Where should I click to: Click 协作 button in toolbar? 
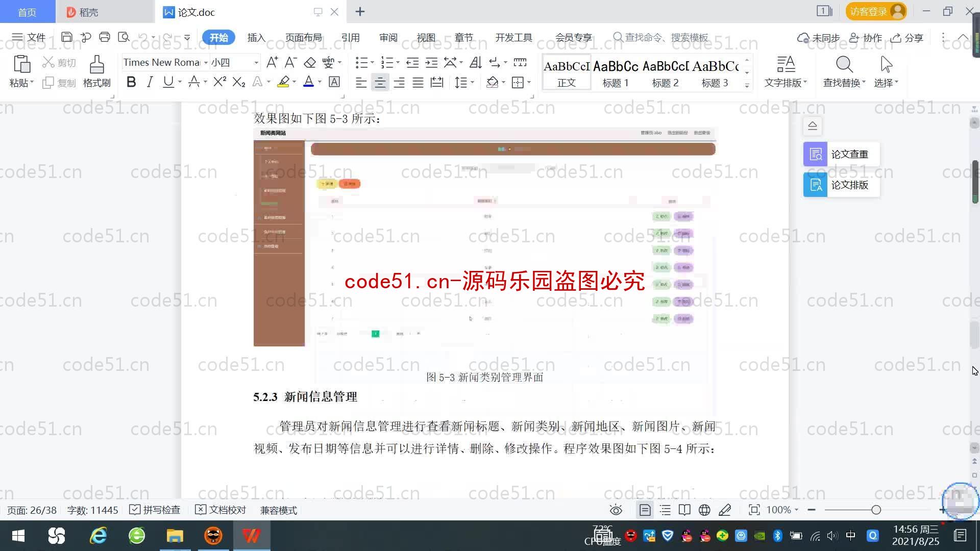point(868,37)
